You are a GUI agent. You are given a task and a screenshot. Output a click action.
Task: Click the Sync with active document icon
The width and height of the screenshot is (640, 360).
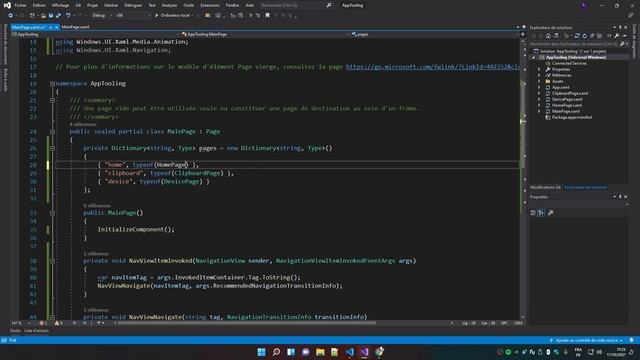[577, 36]
